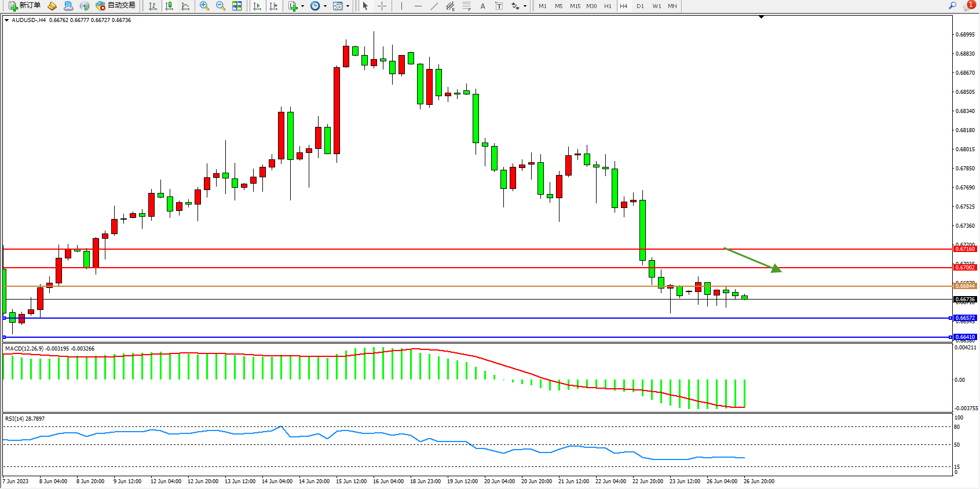Switch chart to candlestick mode
This screenshot has width=980, height=489.
pyautogui.click(x=169, y=6)
